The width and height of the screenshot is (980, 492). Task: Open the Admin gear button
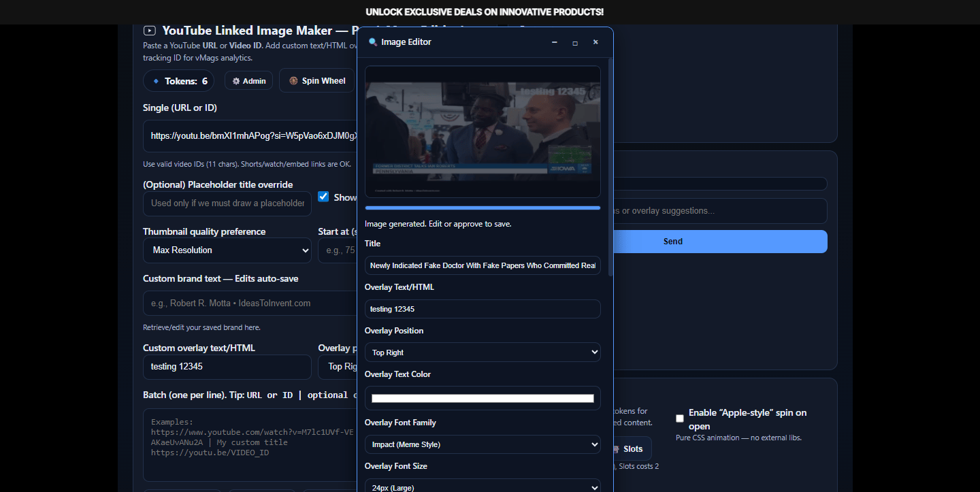pos(248,81)
